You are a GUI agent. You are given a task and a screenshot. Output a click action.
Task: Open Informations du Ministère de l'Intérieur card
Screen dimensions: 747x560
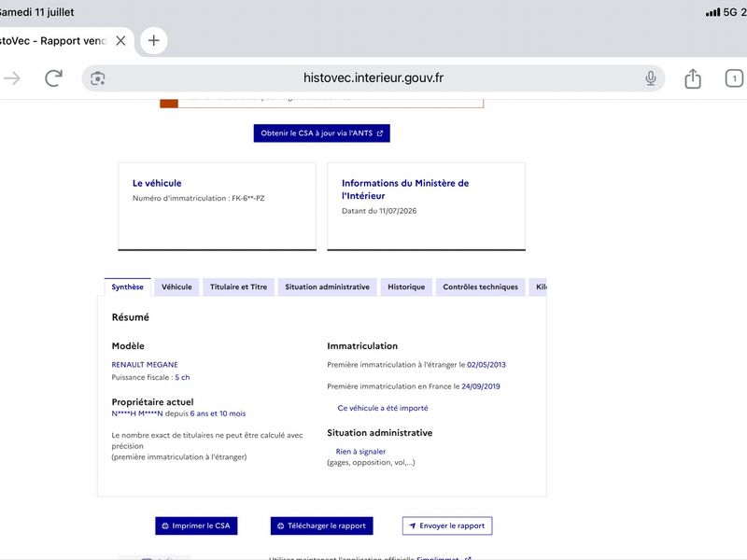427,206
